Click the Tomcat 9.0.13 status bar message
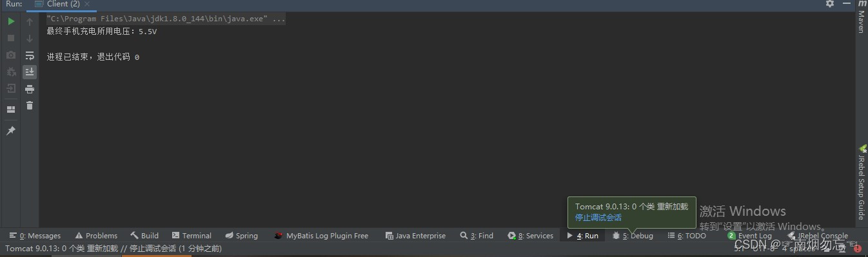Image resolution: width=868 pixels, height=257 pixels. pyautogui.click(x=113, y=249)
